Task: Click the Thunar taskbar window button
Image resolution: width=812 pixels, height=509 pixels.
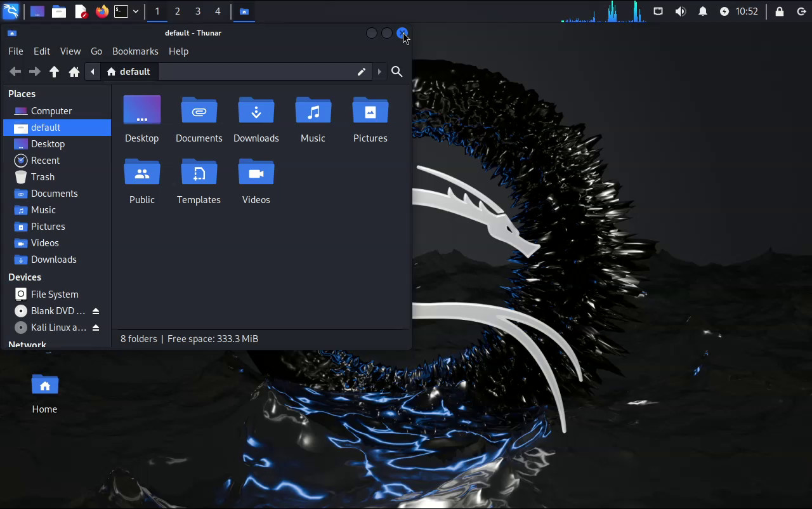Action: tap(244, 11)
